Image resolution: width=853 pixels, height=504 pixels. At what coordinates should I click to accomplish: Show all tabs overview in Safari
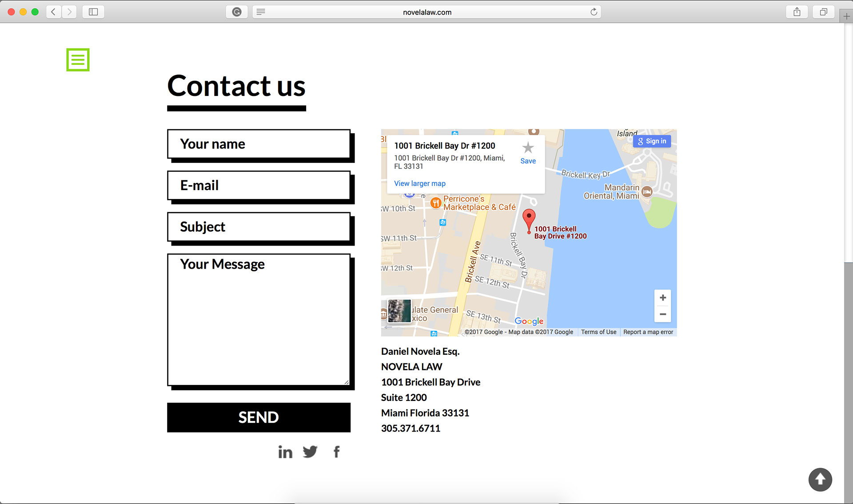(823, 12)
